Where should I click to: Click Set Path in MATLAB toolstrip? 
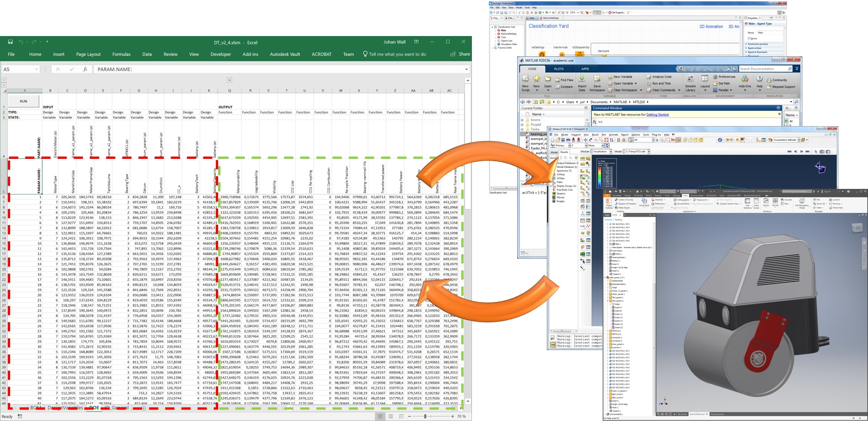(x=721, y=83)
